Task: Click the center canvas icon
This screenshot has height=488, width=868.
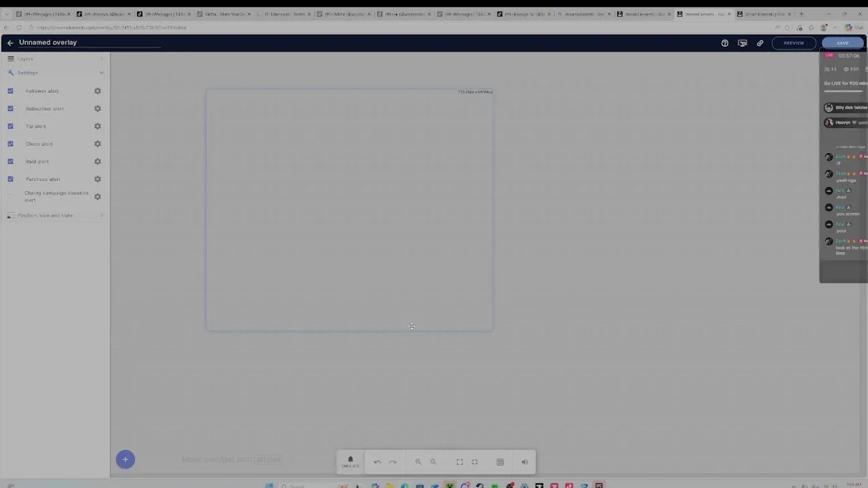Action: pyautogui.click(x=475, y=462)
